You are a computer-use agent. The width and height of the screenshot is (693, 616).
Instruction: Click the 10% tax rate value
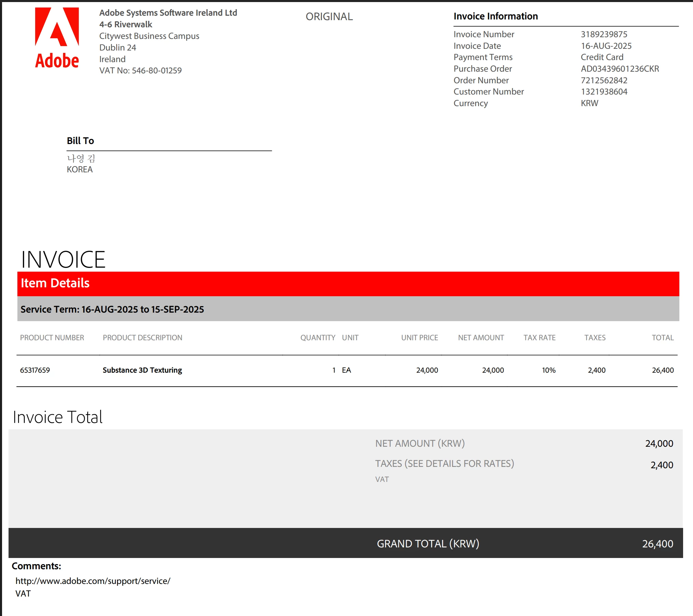549,370
